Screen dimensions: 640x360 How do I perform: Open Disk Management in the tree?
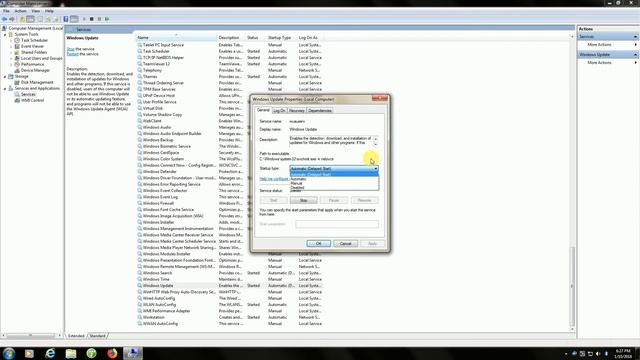[x=37, y=82]
